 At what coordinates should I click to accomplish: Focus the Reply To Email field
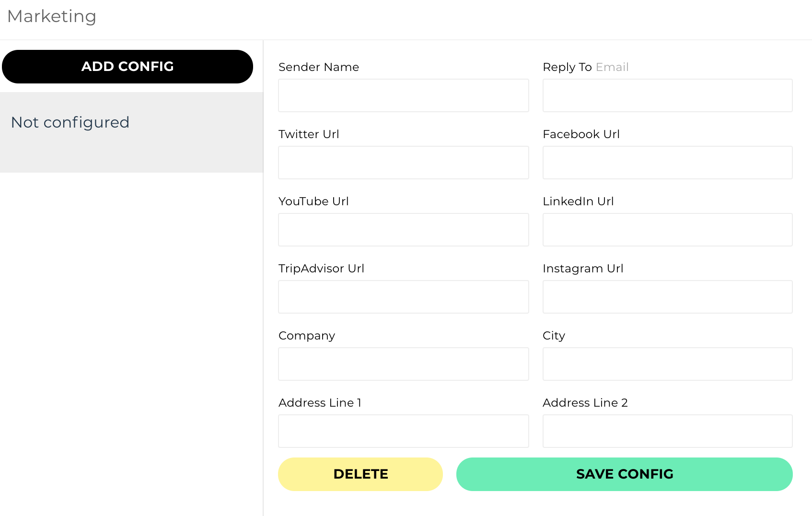[x=667, y=95]
